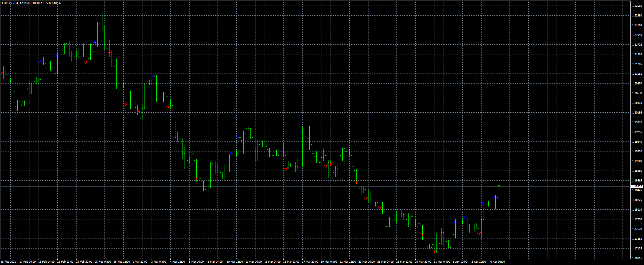Click price label 1.19755
This screenshot has height=265, width=644.
point(637,132)
